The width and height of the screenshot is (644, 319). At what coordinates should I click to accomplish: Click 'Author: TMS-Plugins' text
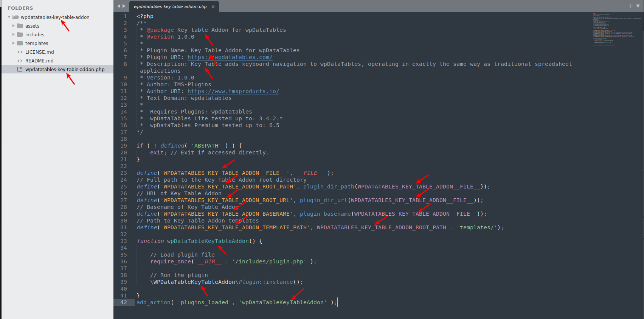[179, 84]
